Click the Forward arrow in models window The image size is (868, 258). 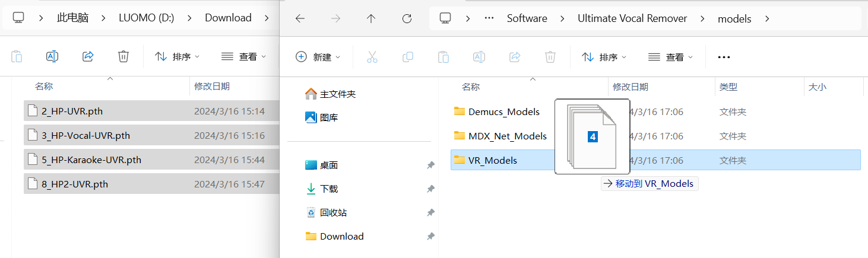pos(335,18)
